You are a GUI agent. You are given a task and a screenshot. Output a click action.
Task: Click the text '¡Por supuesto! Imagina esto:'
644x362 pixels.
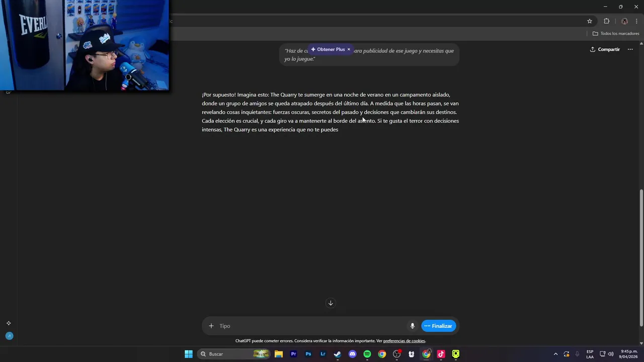click(235, 95)
